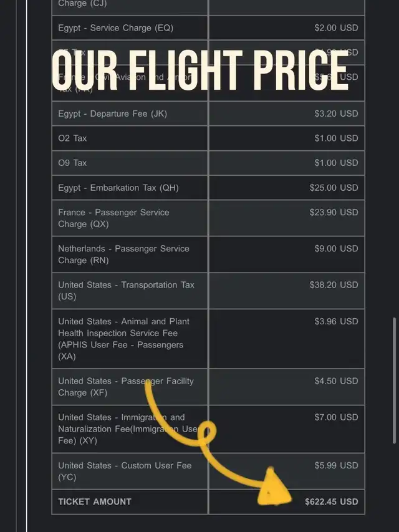Viewport: 399px width, 532px height.
Task: Click the Egypt - Departure Fee (JK) label
Action: (112, 114)
